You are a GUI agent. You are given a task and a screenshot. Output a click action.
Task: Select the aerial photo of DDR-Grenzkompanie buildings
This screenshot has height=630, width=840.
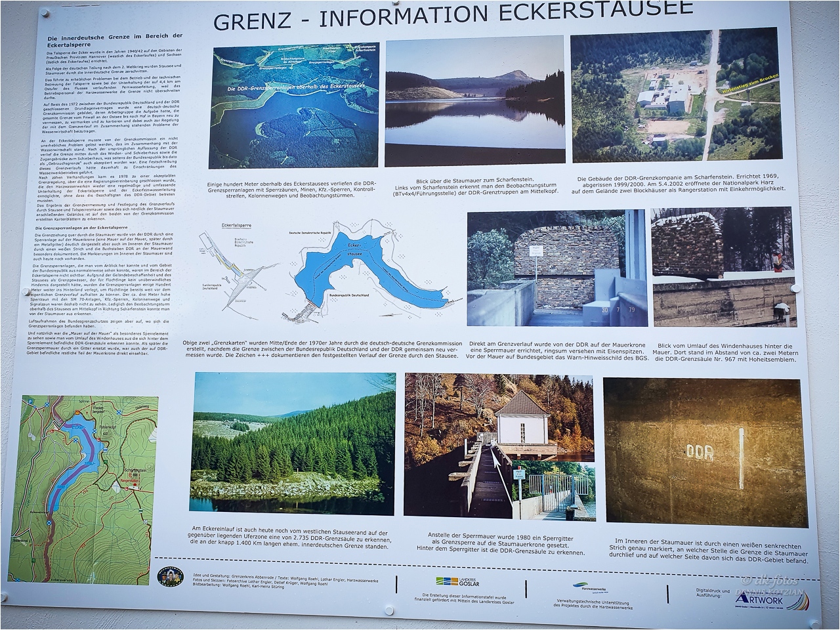pos(675,96)
